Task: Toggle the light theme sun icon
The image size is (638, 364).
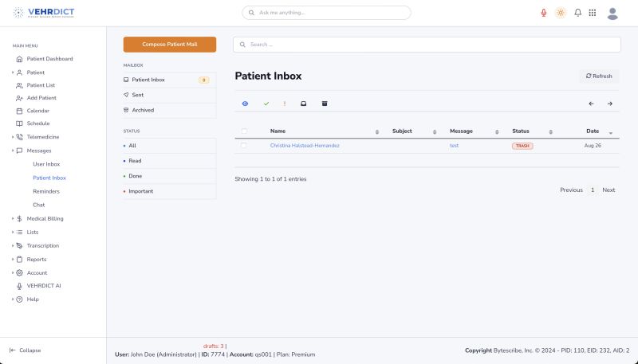Action: [561, 13]
